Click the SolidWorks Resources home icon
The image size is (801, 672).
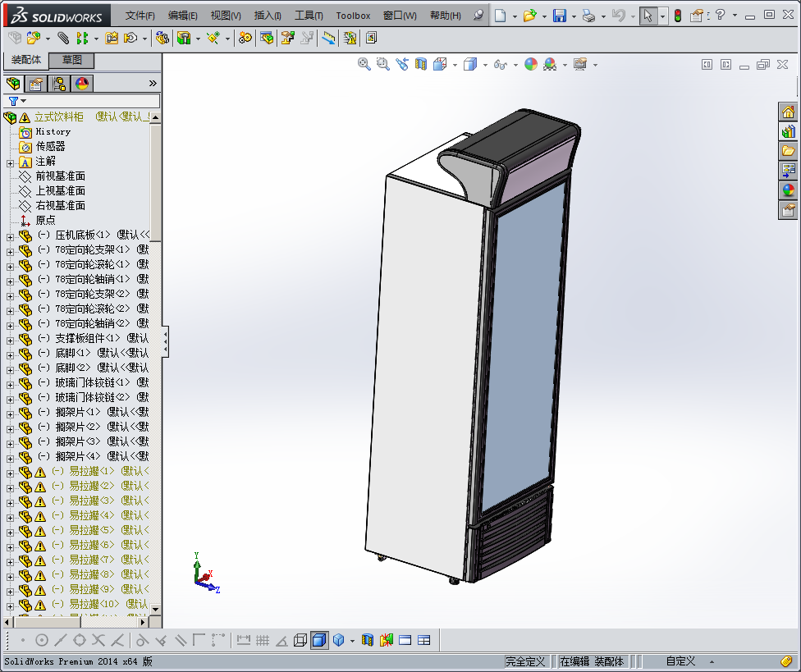click(788, 112)
